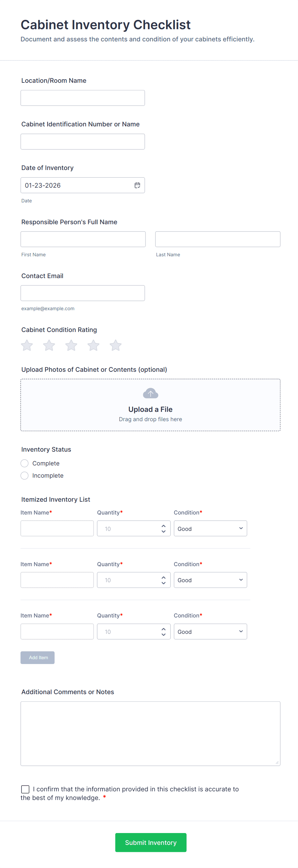Choose the fourth rating star

93,345
